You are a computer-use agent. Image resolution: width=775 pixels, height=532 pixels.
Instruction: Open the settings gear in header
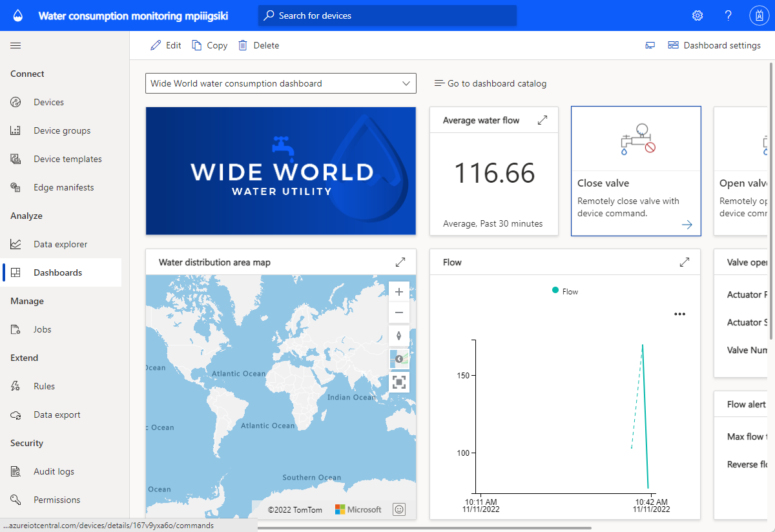697,15
